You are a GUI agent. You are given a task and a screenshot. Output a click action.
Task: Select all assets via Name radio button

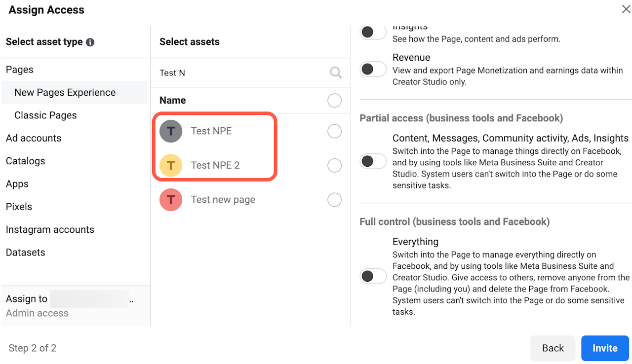coord(334,101)
